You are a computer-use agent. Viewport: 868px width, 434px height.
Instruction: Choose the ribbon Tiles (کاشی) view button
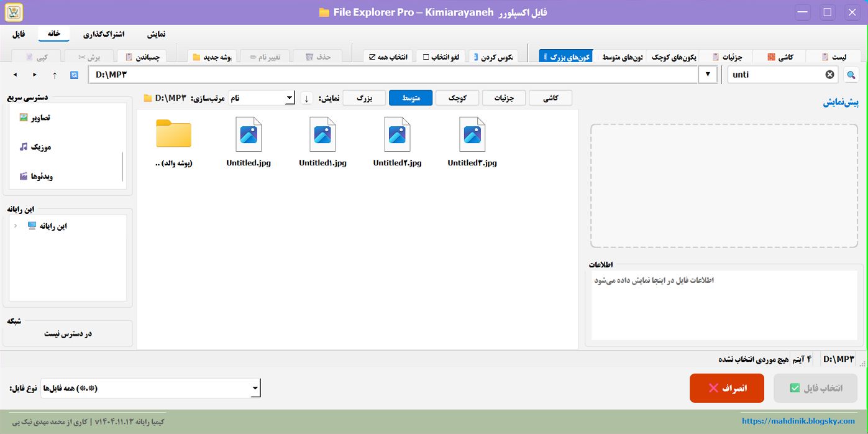(780, 57)
